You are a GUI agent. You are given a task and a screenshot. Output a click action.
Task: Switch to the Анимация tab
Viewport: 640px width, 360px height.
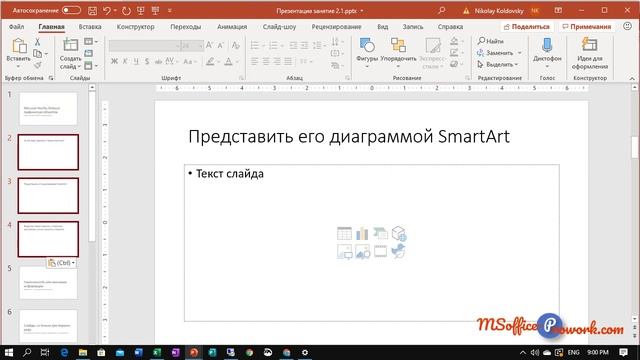pos(232,27)
